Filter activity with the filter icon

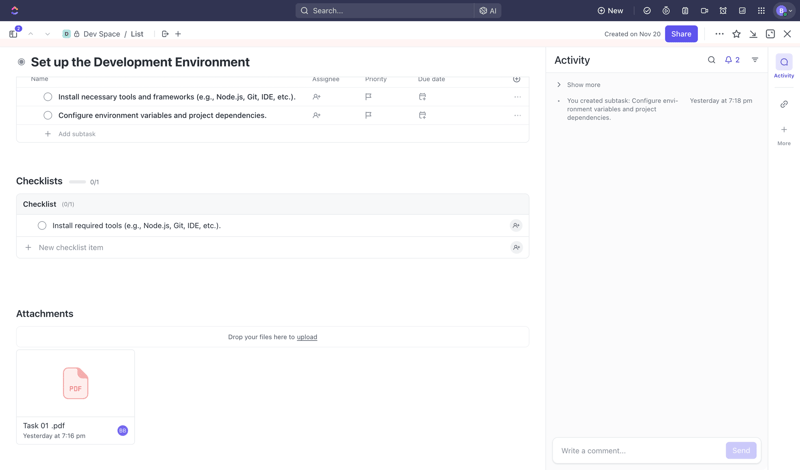tap(755, 60)
